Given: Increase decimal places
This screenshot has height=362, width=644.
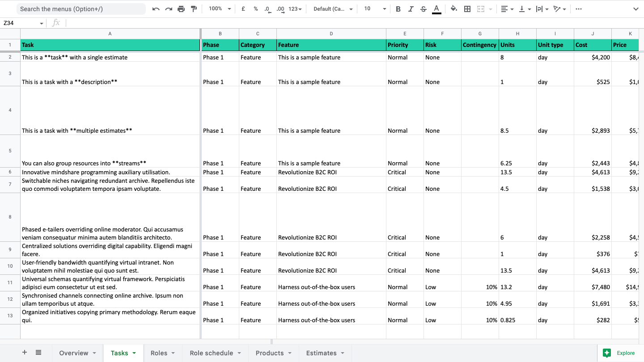Looking at the screenshot, I should point(280,9).
